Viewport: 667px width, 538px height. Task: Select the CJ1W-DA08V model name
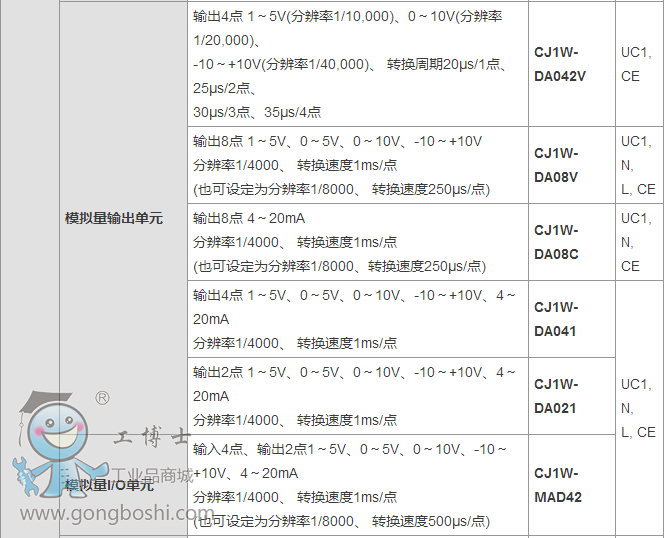tap(556, 165)
